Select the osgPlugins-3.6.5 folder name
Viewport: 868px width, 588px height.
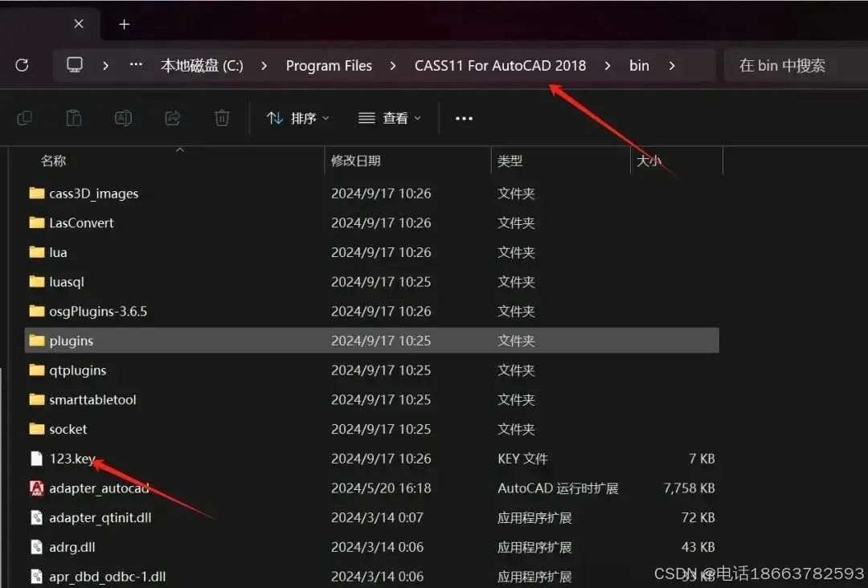tap(98, 312)
